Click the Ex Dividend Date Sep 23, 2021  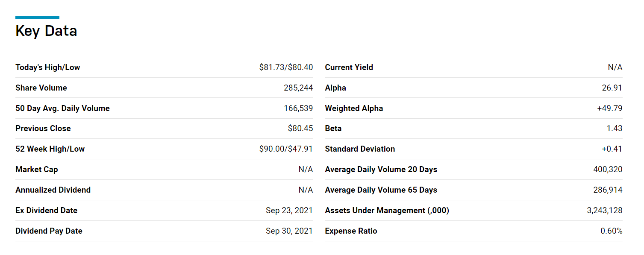(x=289, y=211)
